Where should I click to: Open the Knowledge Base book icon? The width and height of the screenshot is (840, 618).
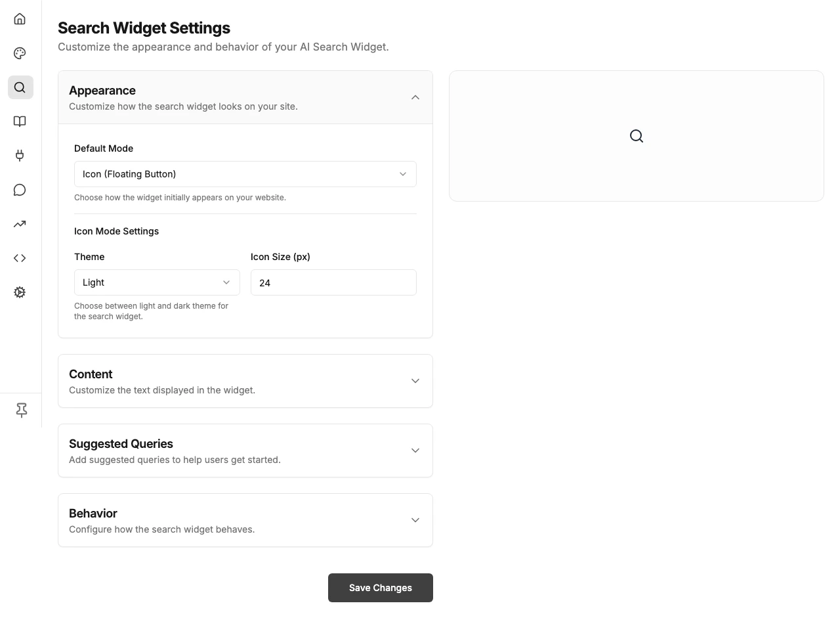tap(19, 121)
